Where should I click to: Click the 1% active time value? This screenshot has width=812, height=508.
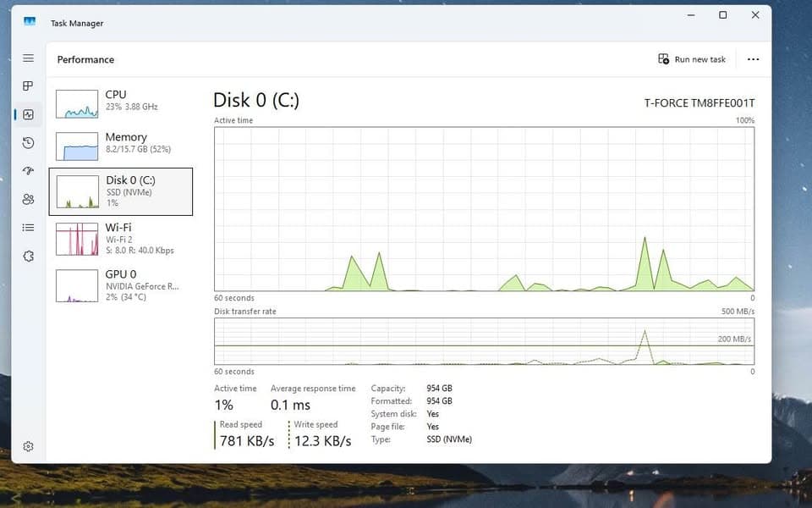223,405
